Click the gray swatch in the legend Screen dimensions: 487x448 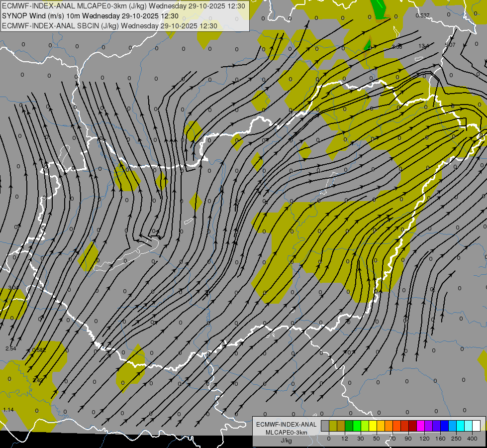click(325, 426)
